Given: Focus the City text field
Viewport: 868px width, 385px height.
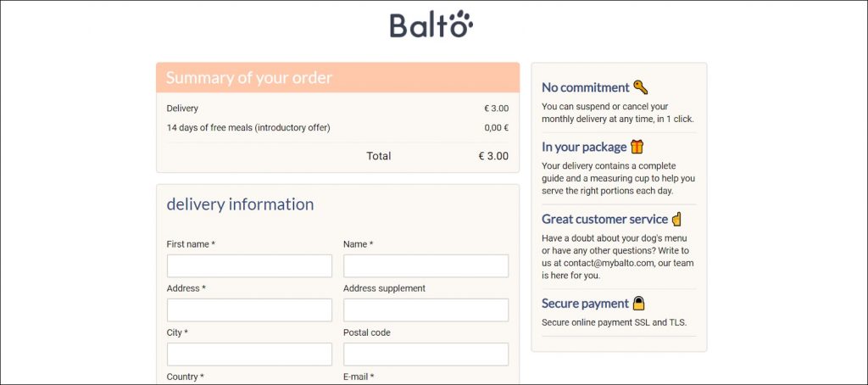Looking at the screenshot, I should pos(249,354).
